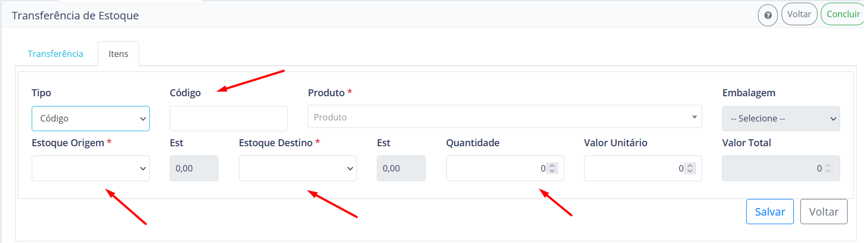Click the Voltar button in the header
The height and width of the screenshot is (243, 868).
tap(799, 15)
